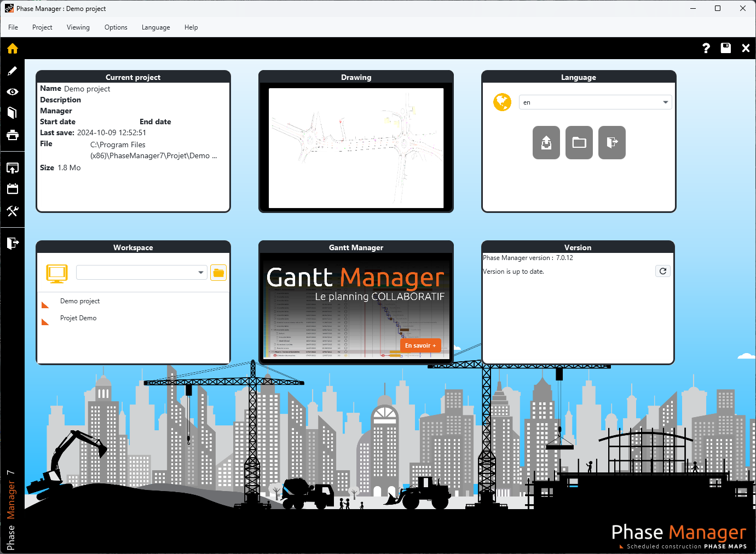Save project with floppy disk icon
Image resolution: width=756 pixels, height=554 pixels.
[x=726, y=48]
